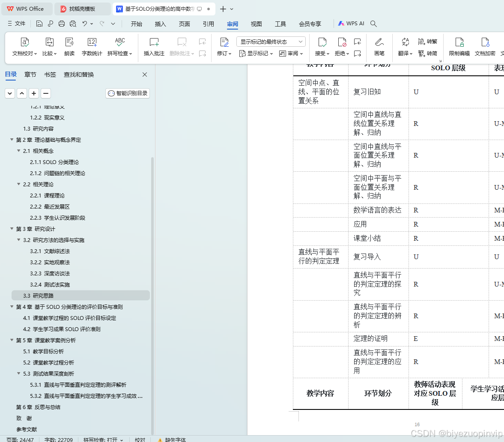Demote heading level with minus button

point(46,93)
